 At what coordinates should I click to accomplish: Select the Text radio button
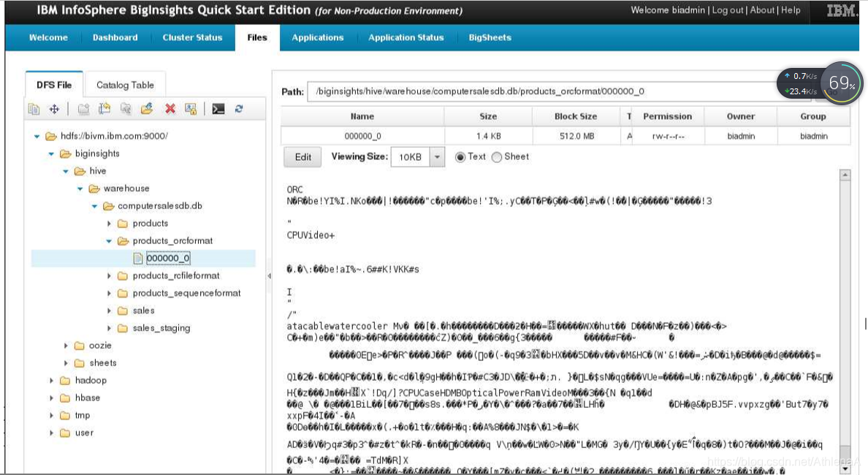(x=460, y=157)
